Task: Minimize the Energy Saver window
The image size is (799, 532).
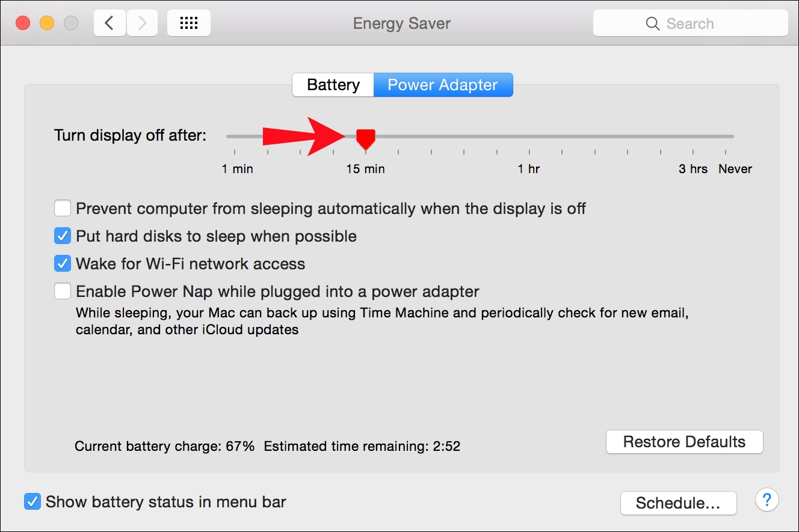Action: coord(47,23)
